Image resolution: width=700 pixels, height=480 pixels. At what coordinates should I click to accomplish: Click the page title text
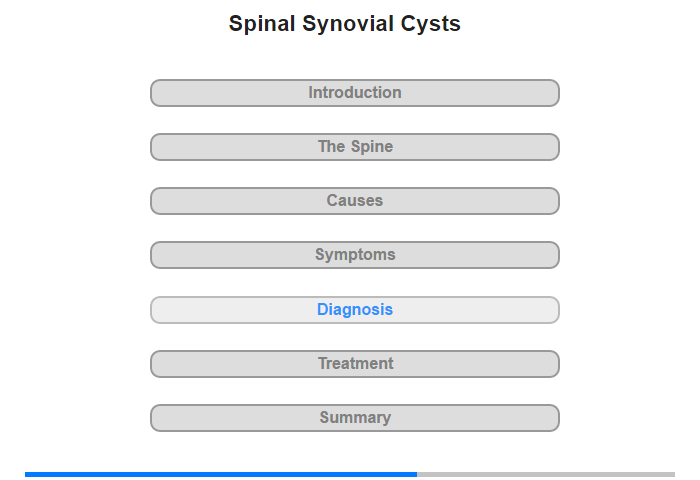tap(345, 24)
